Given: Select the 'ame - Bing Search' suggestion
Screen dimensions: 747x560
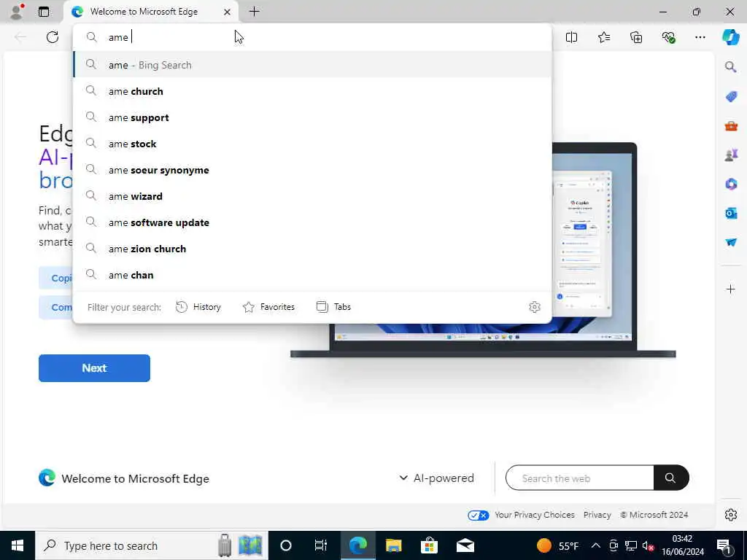Looking at the screenshot, I should pyautogui.click(x=312, y=65).
